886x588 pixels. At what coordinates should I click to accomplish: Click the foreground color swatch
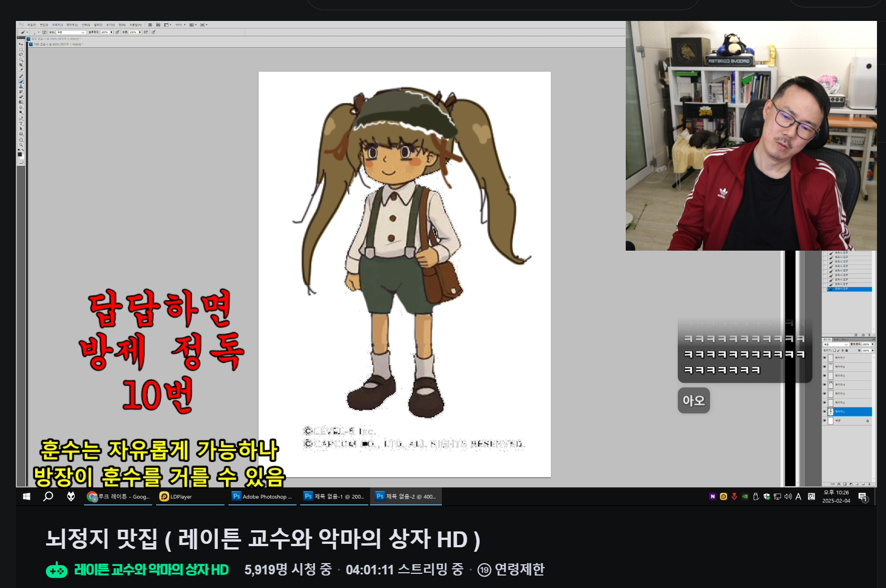point(20,154)
